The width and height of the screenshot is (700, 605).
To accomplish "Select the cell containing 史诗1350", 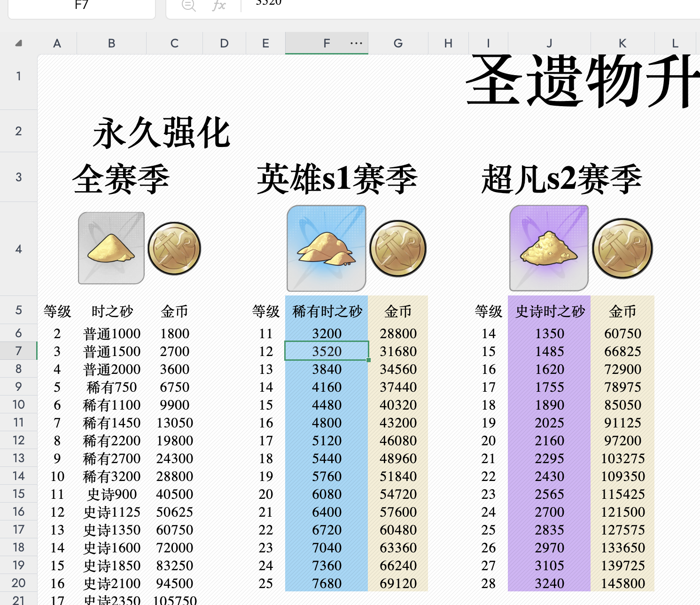I will pos(112,530).
